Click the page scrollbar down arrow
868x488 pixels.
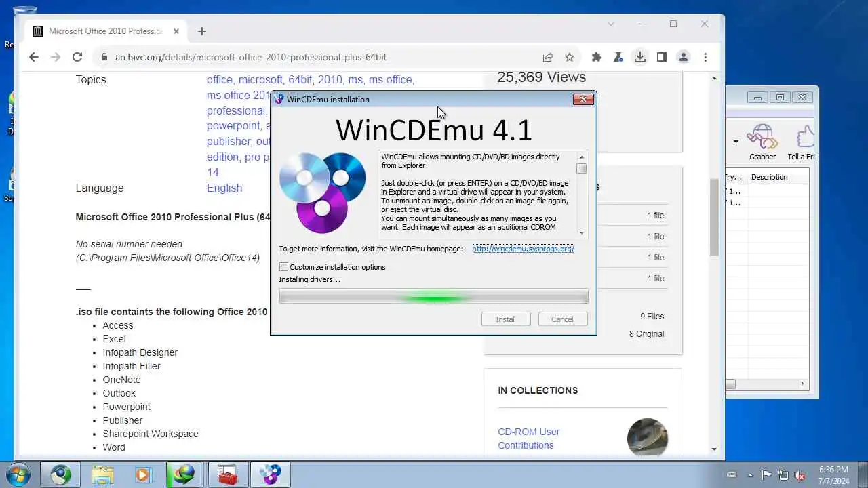(714, 449)
